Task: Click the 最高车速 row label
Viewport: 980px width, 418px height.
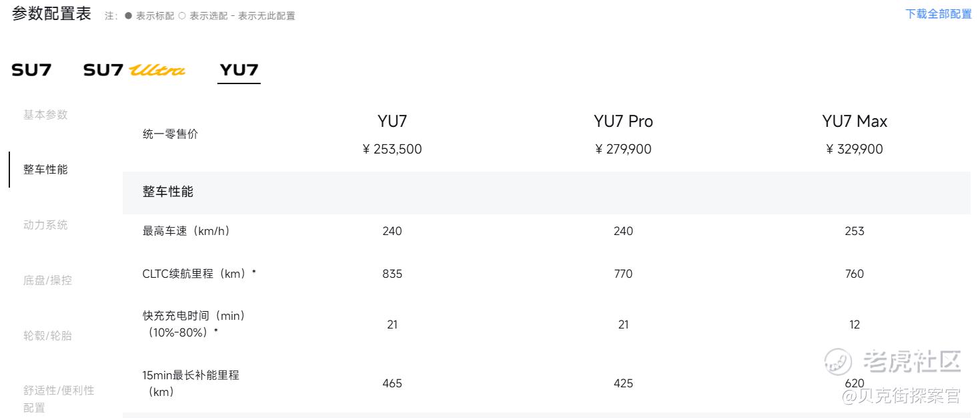Action: [186, 231]
